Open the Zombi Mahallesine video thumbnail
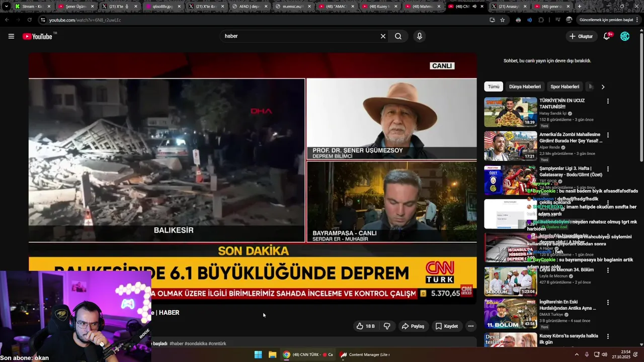This screenshot has height=362, width=644. click(510, 146)
